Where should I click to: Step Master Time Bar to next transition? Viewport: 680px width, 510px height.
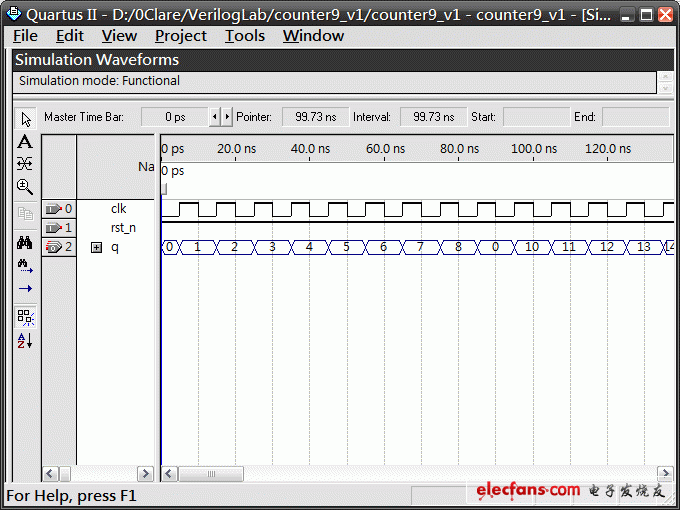coord(226,117)
